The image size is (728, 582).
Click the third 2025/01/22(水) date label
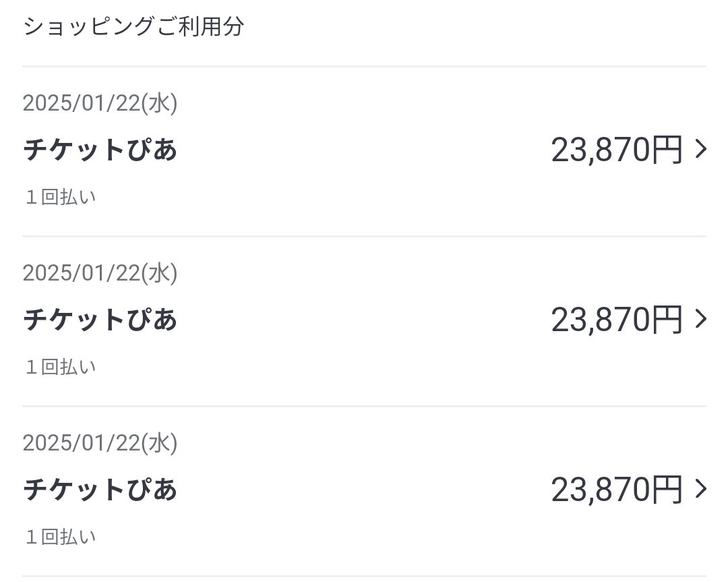click(x=100, y=443)
